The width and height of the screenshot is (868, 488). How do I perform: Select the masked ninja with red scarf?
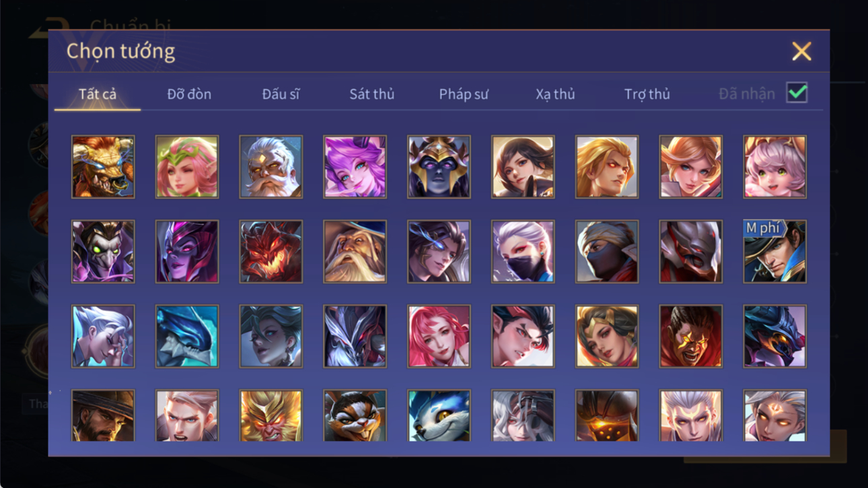coord(607,252)
